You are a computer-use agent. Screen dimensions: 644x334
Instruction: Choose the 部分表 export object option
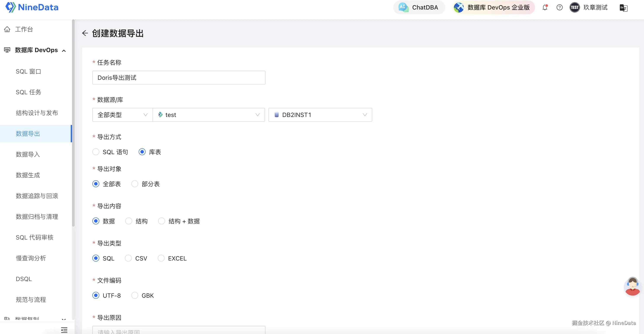click(135, 184)
